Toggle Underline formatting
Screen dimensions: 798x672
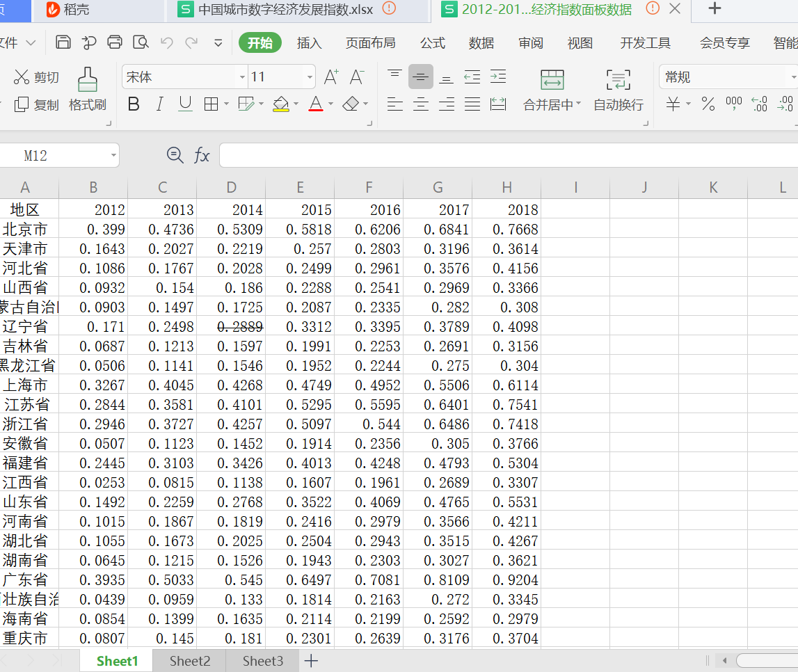coord(185,104)
